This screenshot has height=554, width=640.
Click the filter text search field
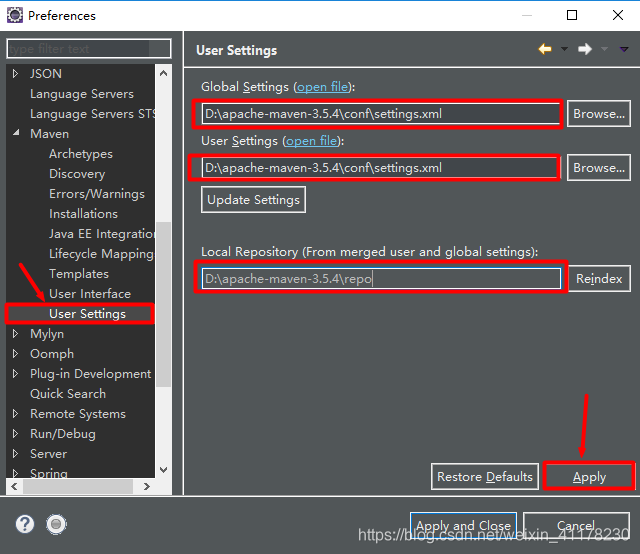click(89, 49)
